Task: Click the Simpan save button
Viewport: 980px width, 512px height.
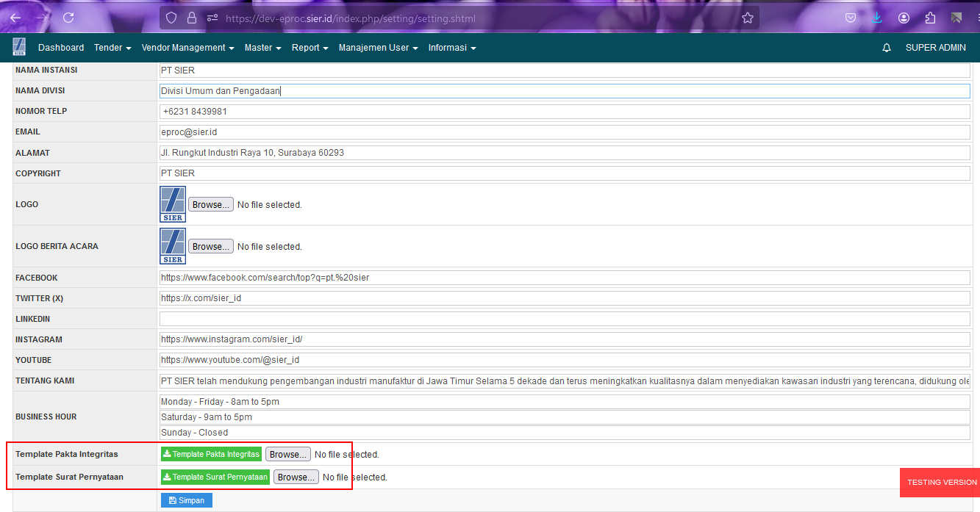Action: pos(187,500)
